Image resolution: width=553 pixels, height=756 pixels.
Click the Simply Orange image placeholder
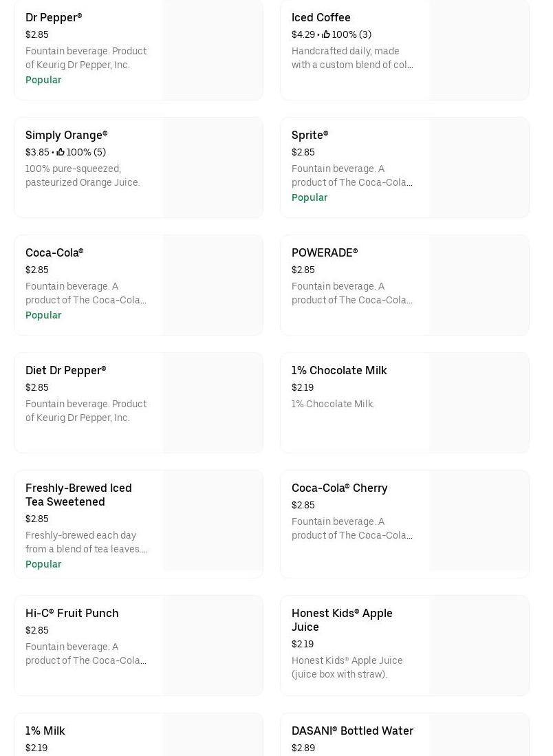(213, 167)
